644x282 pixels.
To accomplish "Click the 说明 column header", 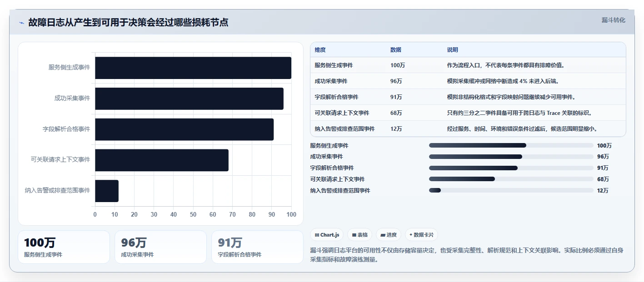I will pyautogui.click(x=453, y=50).
